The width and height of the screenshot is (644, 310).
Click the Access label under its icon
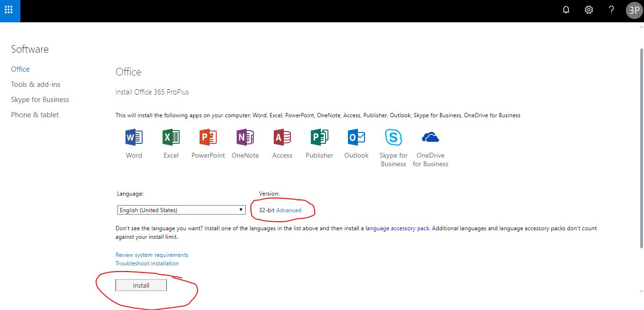pos(282,155)
